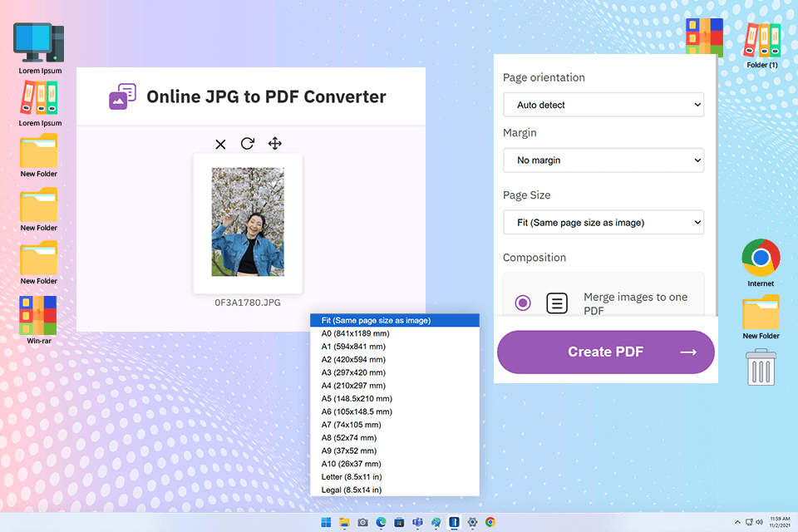Open the Page Size dropdown
798x532 pixels.
point(603,223)
